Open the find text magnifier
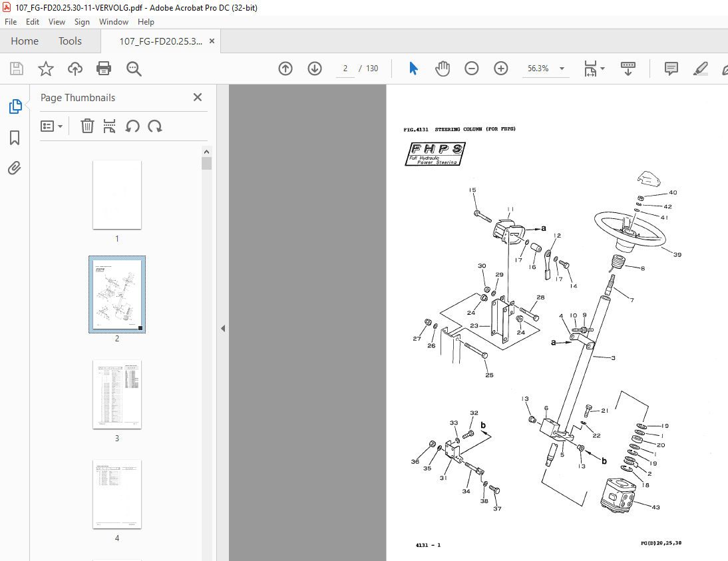This screenshot has width=728, height=561. point(134,69)
